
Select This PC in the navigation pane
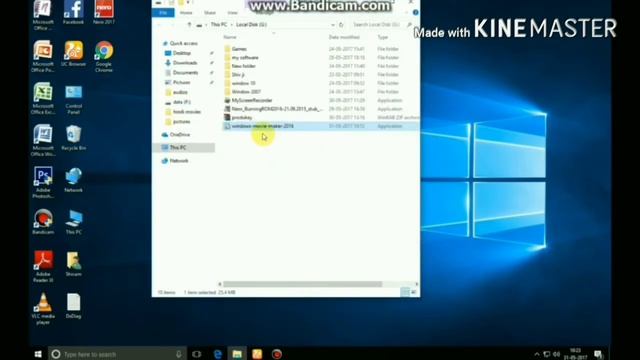pyautogui.click(x=184, y=147)
